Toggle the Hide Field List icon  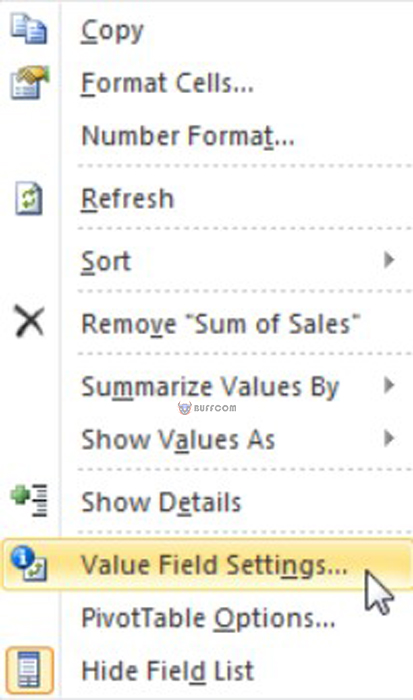[x=29, y=670]
